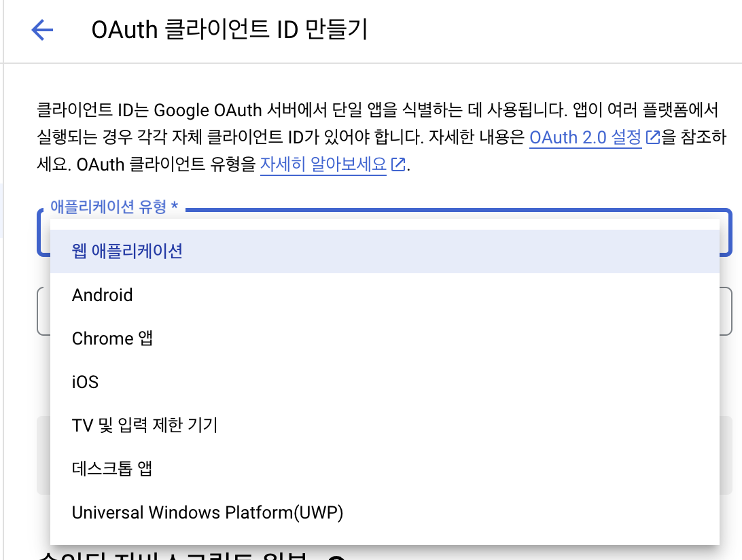Click gray box edge behind dropdown menu

click(726, 455)
